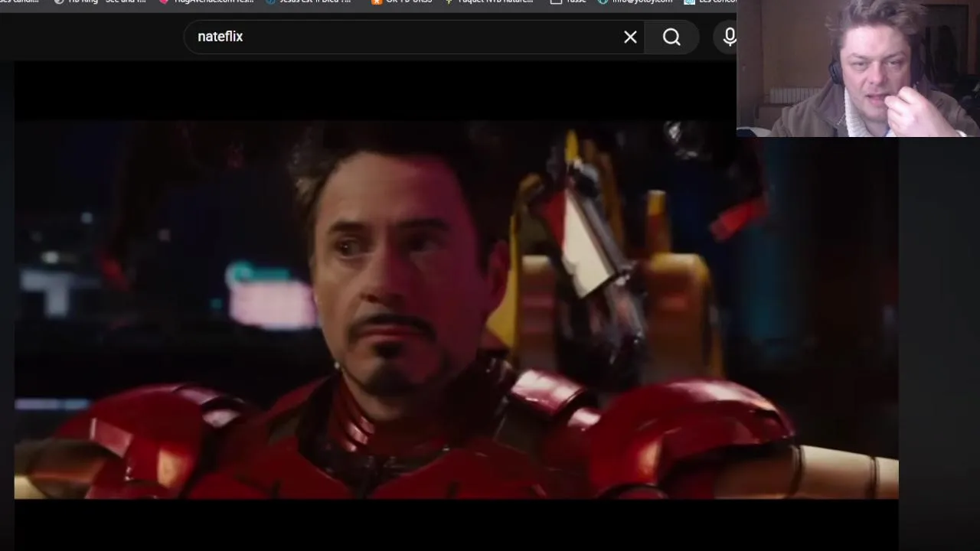
Task: Clear the "nateflix" search text with X
Action: click(630, 37)
